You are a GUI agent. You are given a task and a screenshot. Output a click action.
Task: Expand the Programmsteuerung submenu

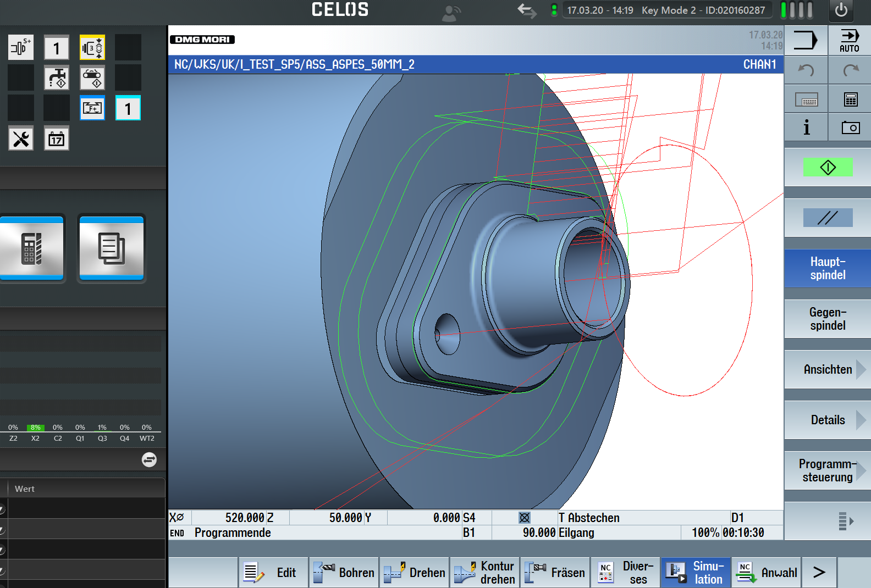828,471
